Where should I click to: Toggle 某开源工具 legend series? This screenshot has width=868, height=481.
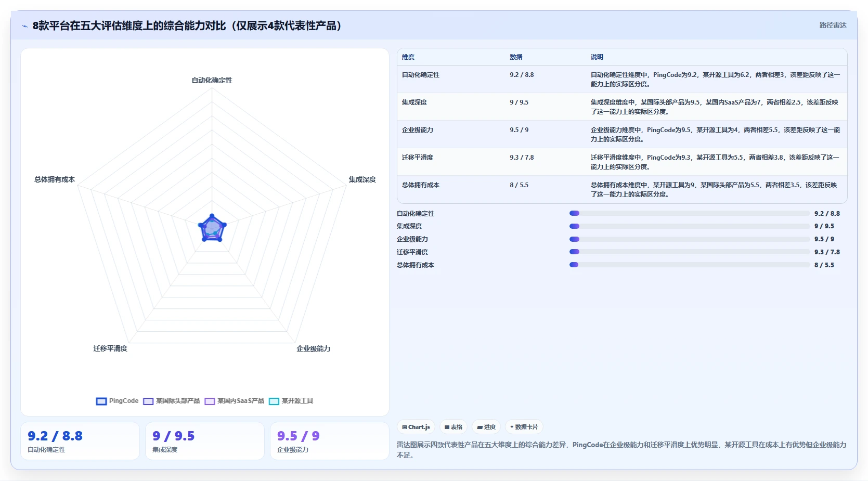[291, 401]
